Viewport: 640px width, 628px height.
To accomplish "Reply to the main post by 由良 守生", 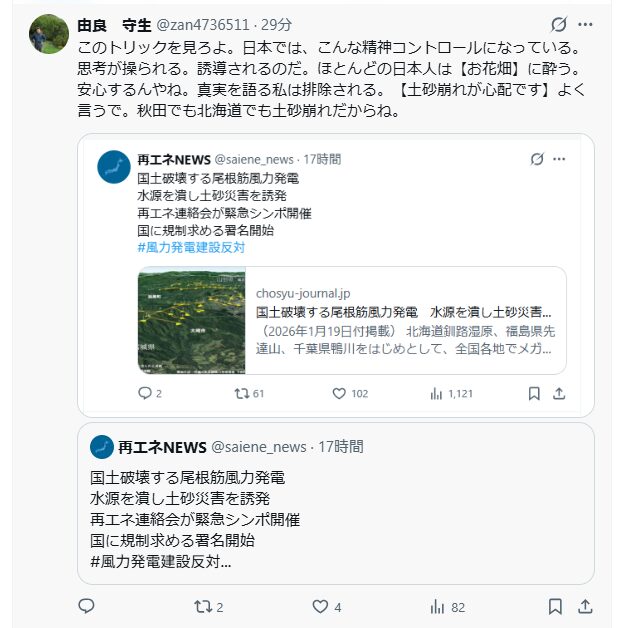I will coord(87,606).
